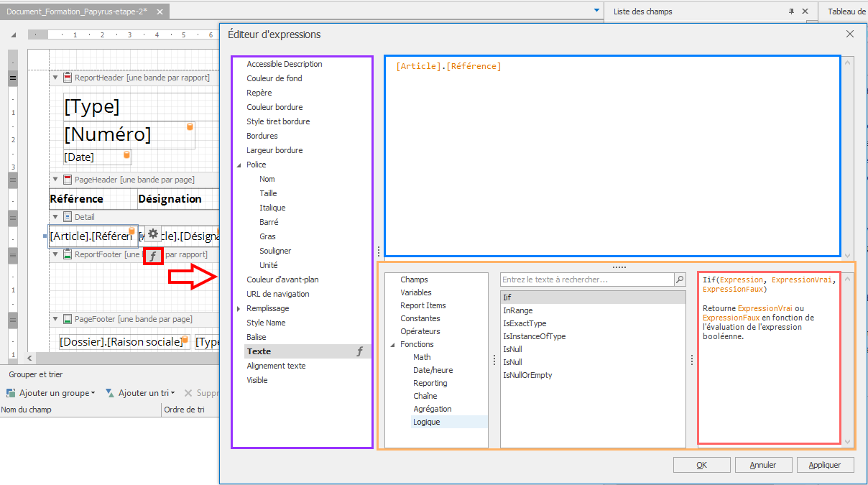Click the pin icon on Liste des champs panel

click(x=791, y=11)
